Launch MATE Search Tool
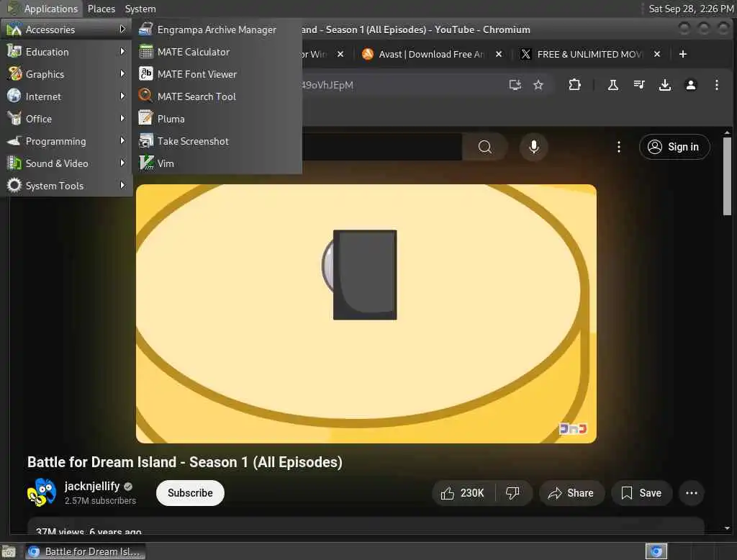737x560 pixels. tap(217, 96)
